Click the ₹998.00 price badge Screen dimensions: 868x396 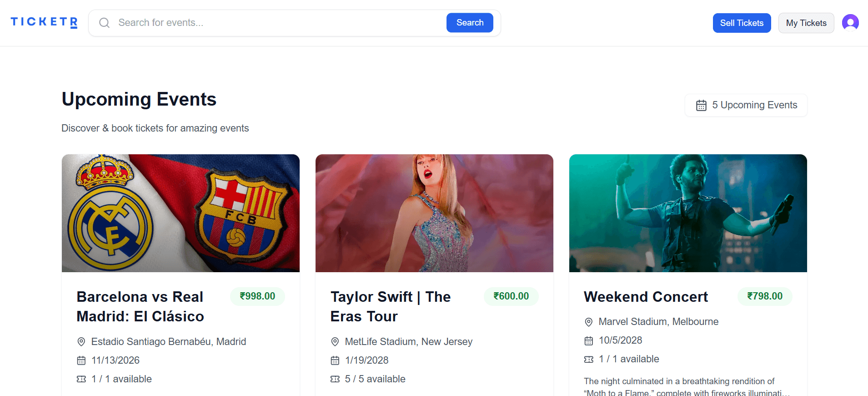(257, 296)
